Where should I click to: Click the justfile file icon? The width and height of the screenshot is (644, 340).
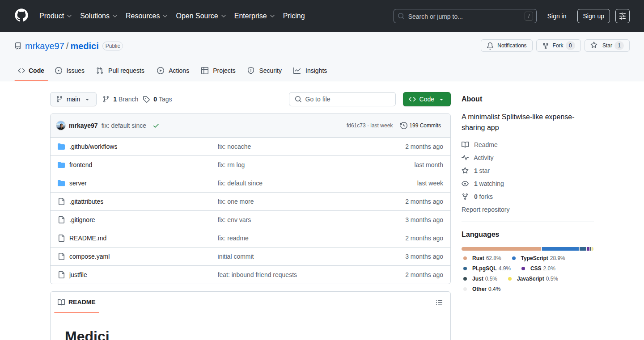click(x=61, y=275)
